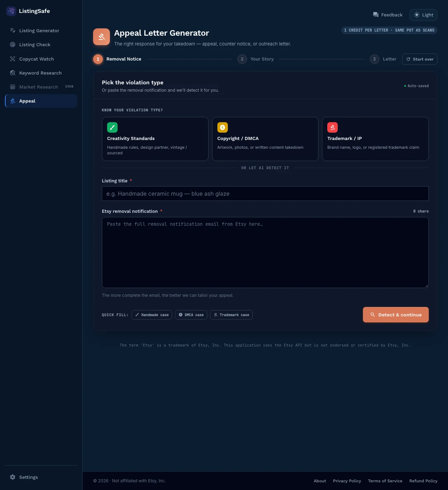Jump to the Letter step

point(383,59)
